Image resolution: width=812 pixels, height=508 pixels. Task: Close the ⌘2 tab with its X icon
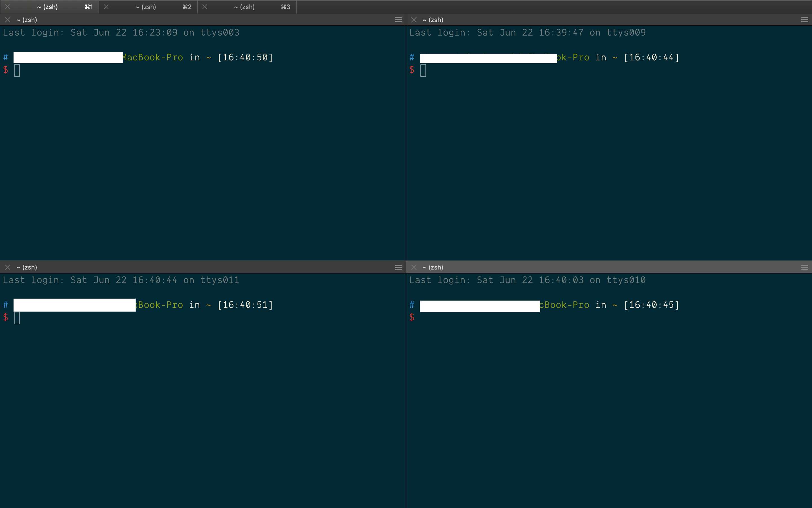click(x=106, y=7)
